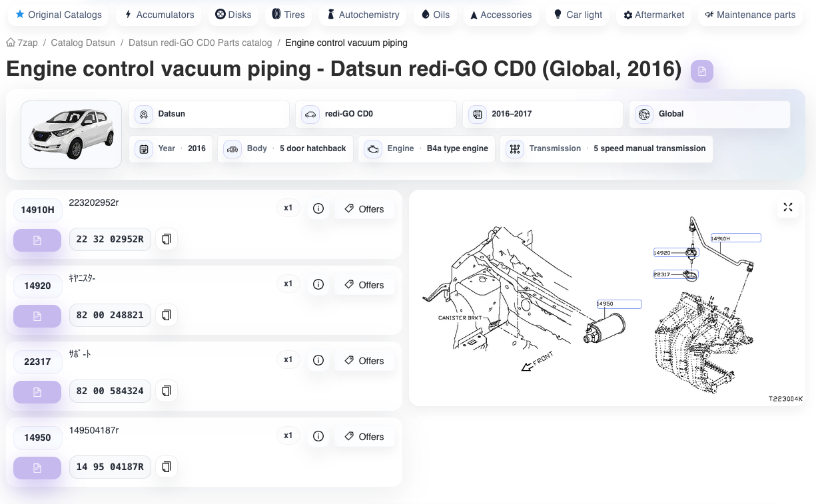Click the 5 speed manual transmission chip
The height and width of the screenshot is (504, 816).
[606, 148]
